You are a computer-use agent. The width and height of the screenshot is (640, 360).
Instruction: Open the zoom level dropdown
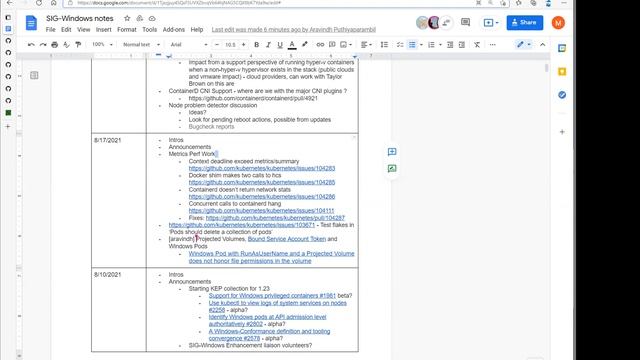[x=102, y=44]
